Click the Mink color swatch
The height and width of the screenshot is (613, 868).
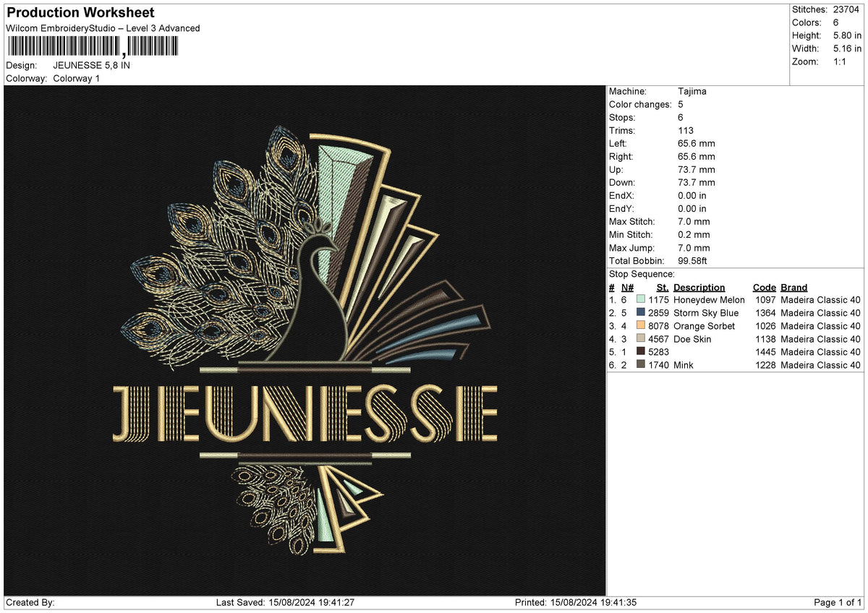640,364
